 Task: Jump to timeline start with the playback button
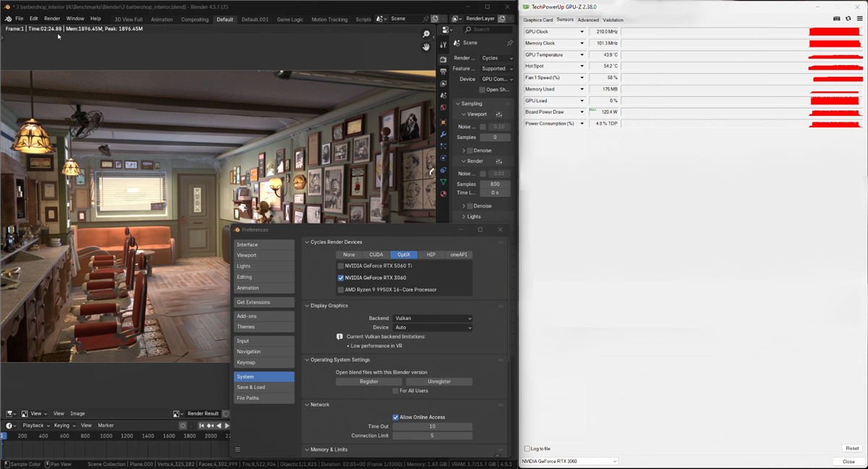pyautogui.click(x=202, y=426)
